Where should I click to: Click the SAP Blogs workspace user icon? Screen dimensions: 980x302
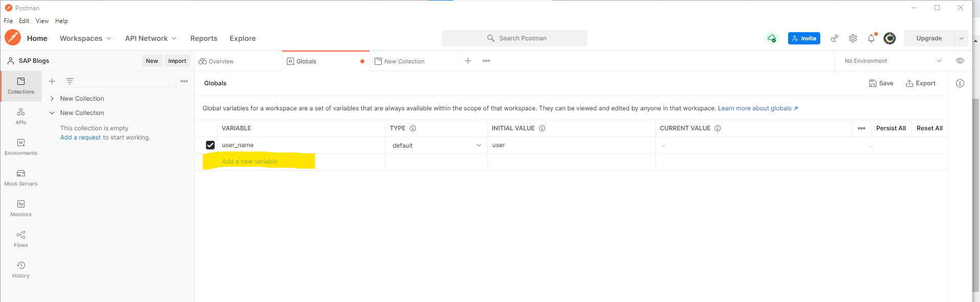11,61
